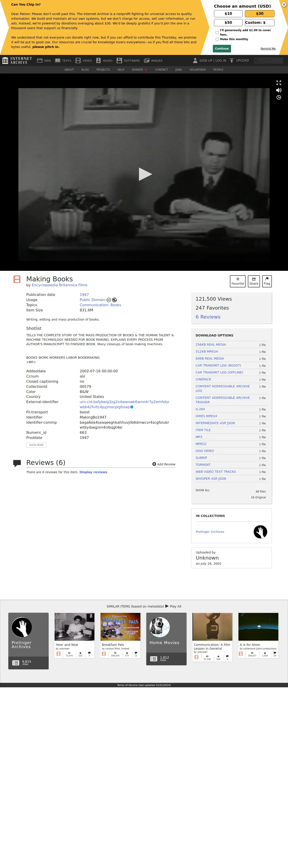Open the Sign Up link
Viewport: 288px width, 868px height.
coord(206,61)
